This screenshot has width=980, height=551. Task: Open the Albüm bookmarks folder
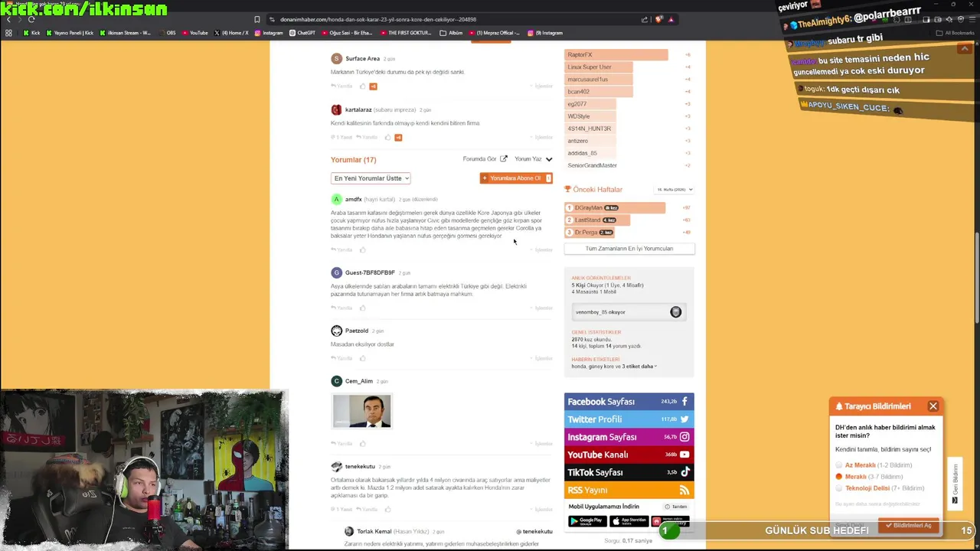point(451,33)
